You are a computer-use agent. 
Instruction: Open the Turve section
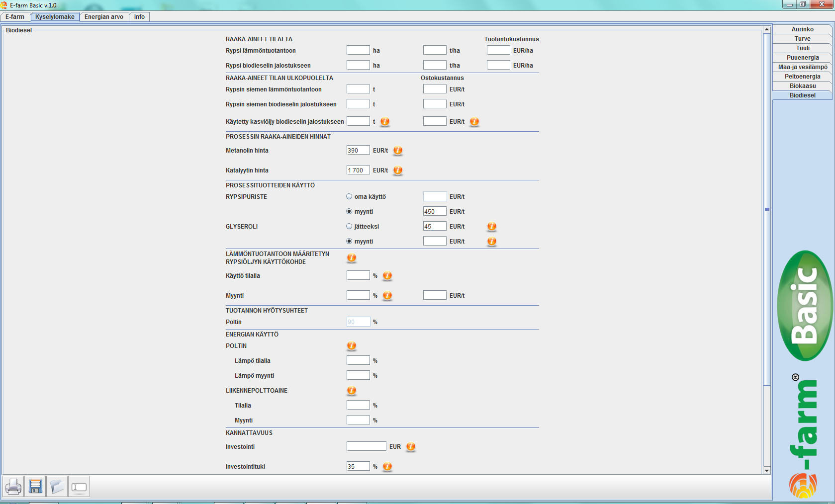(802, 39)
